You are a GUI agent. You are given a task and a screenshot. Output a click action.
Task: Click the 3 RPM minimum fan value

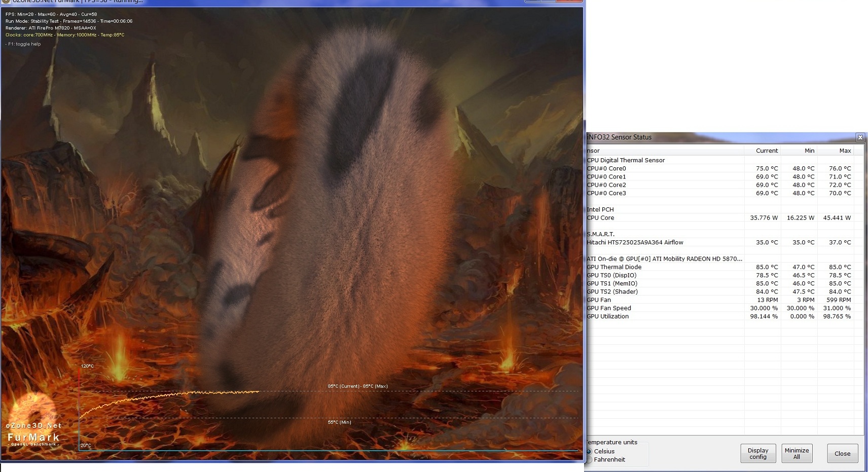point(806,300)
